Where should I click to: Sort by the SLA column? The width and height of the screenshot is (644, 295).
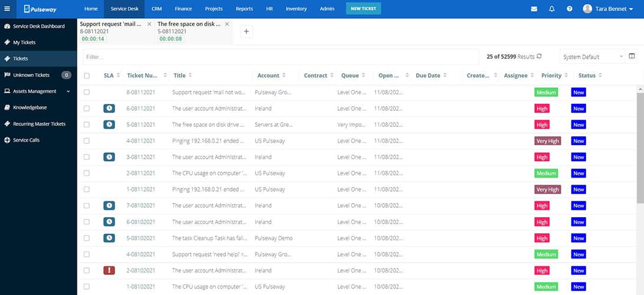coord(118,76)
